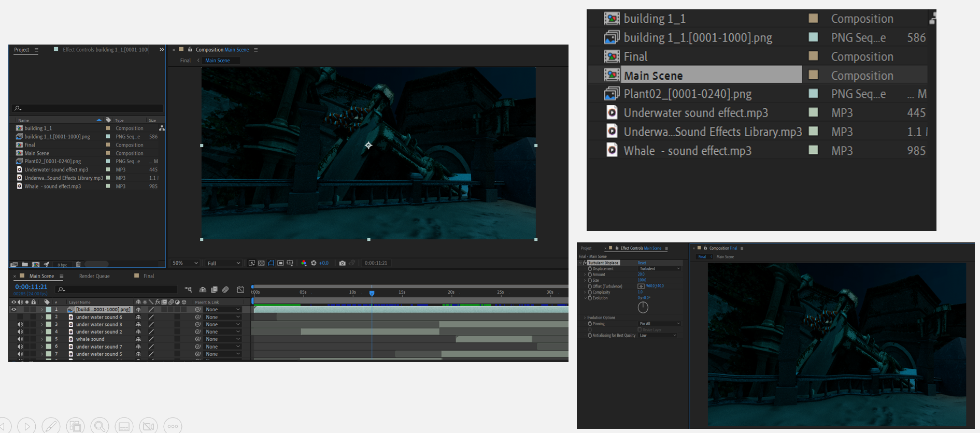The width and height of the screenshot is (980, 433).
Task: Open Composition Mini-Flowchart in timeline
Action: point(188,290)
